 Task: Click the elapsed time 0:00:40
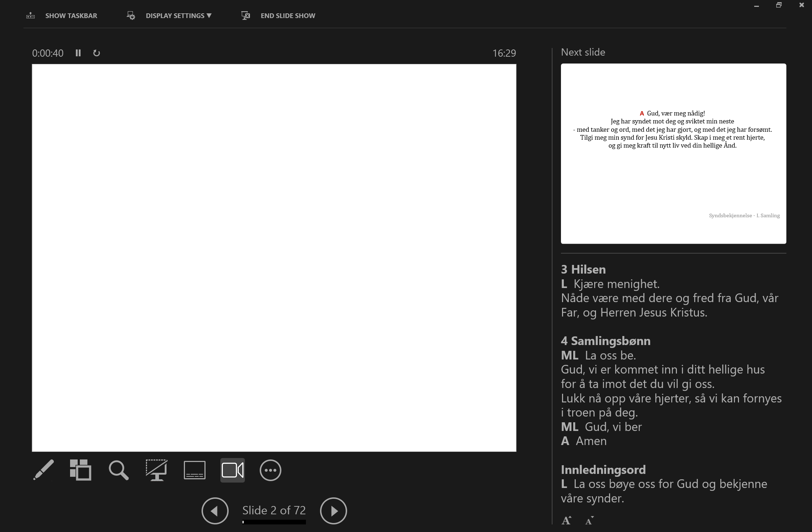pyautogui.click(x=48, y=53)
